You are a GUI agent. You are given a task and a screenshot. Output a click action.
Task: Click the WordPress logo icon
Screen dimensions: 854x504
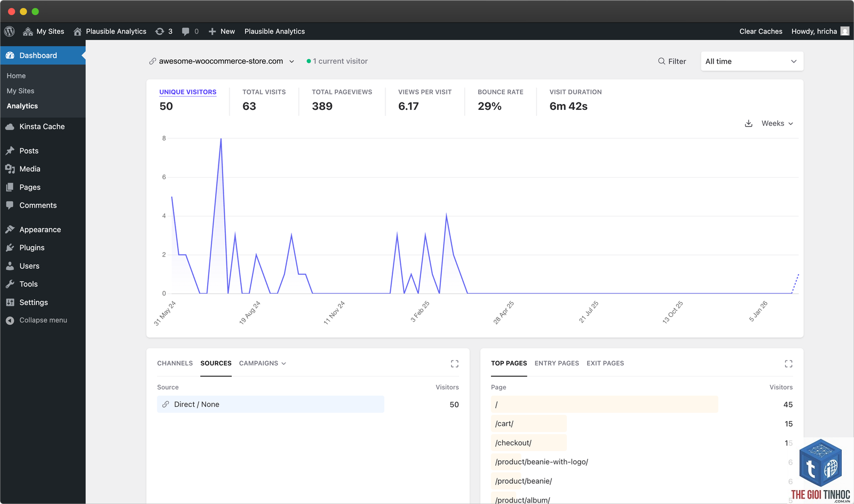[x=10, y=31]
